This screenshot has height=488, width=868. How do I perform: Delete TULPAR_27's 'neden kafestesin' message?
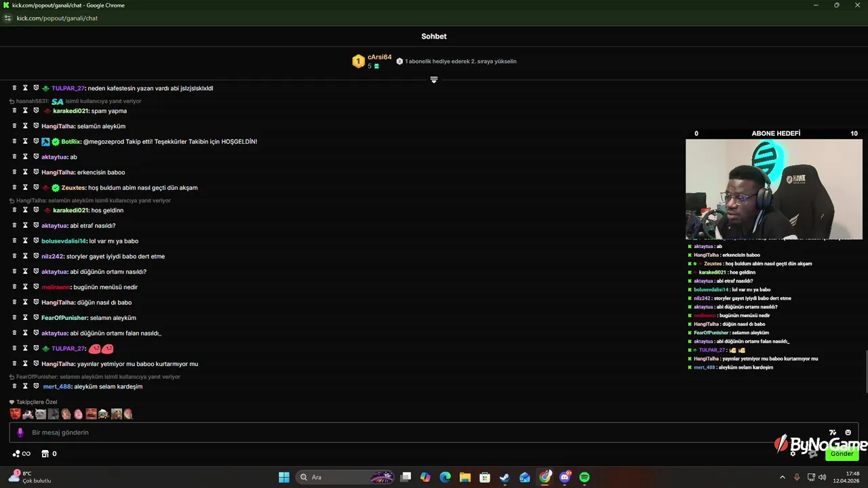tap(14, 88)
